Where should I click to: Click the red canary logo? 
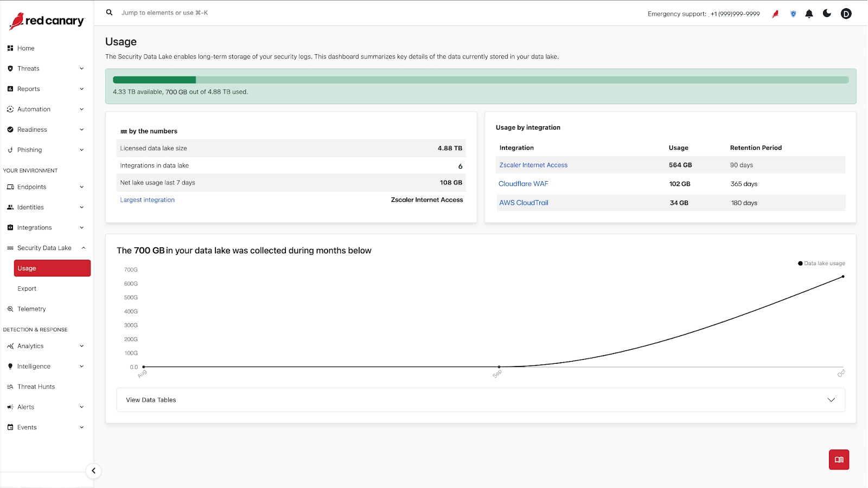click(47, 21)
